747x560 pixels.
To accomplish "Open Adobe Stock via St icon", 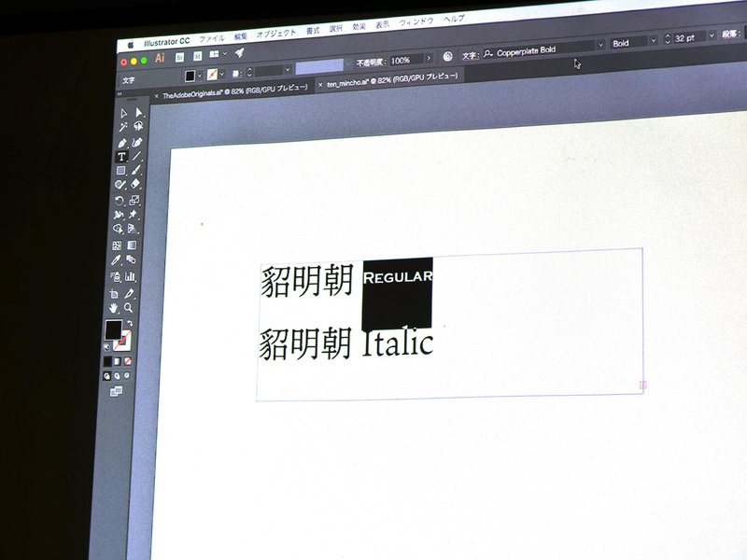I will pos(197,56).
